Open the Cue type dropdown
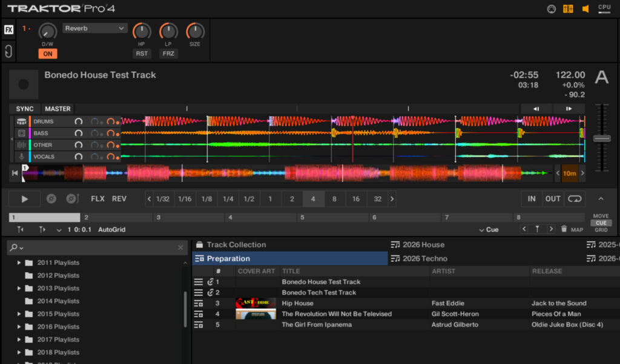The image size is (620, 364). (x=489, y=230)
